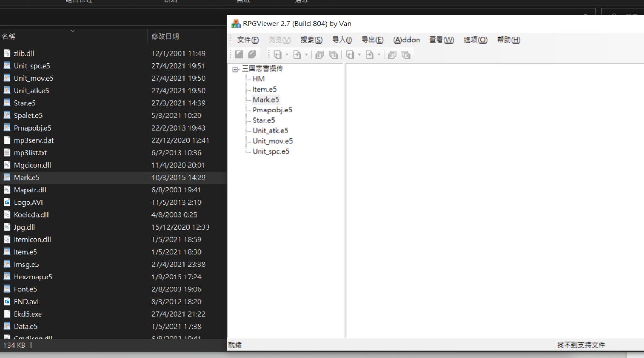This screenshot has width=644, height=358.
Task: Select Pmapobj.e5 in the RPGViewer tree
Action: tap(272, 110)
